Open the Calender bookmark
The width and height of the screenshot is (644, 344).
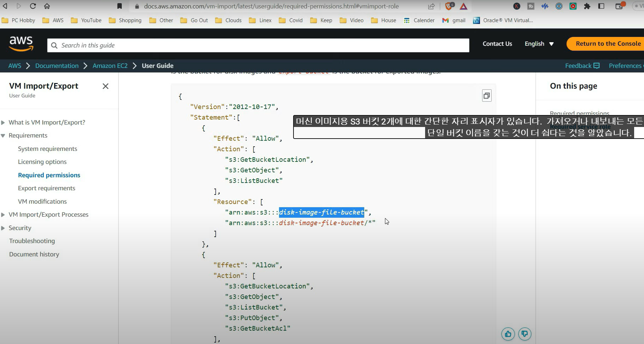(419, 20)
